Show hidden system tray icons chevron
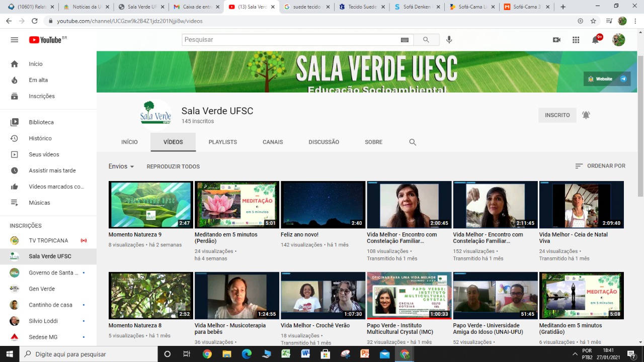The image size is (644, 362). click(575, 354)
